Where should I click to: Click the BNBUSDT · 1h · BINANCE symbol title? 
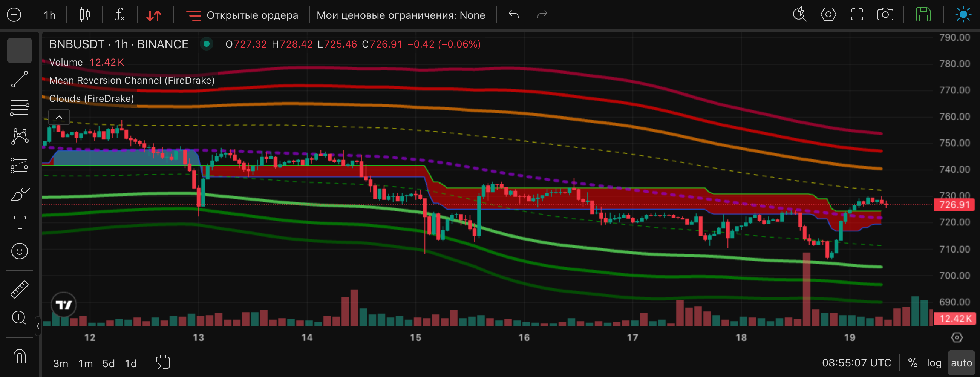[119, 44]
